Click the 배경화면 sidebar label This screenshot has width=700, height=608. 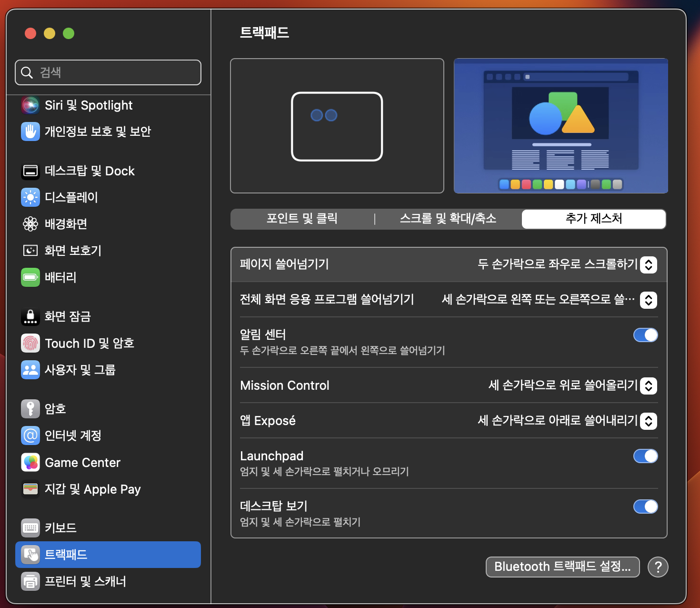(x=66, y=224)
